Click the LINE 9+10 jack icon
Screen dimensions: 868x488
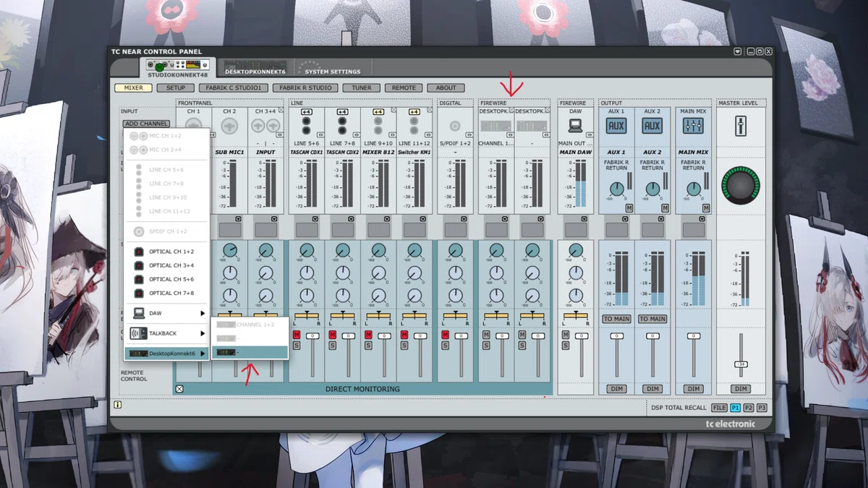click(378, 126)
